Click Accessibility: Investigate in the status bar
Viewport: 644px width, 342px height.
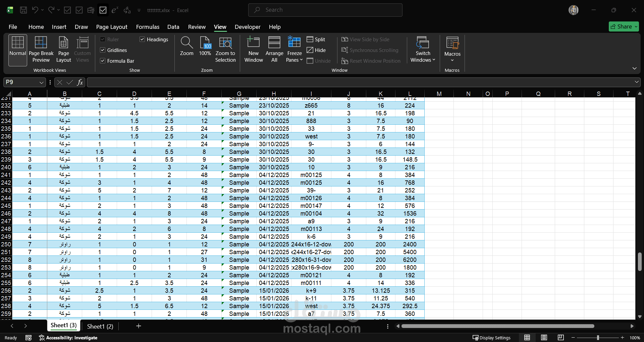pyautogui.click(x=68, y=338)
